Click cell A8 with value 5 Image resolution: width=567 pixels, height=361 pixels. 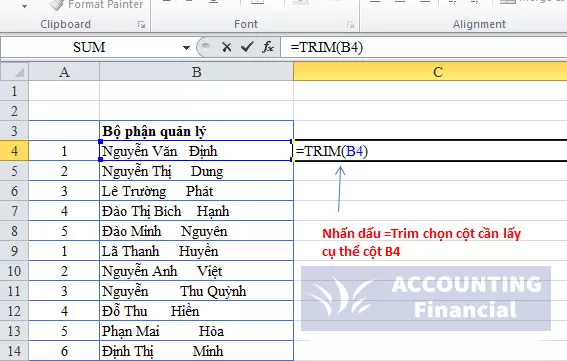(64, 231)
